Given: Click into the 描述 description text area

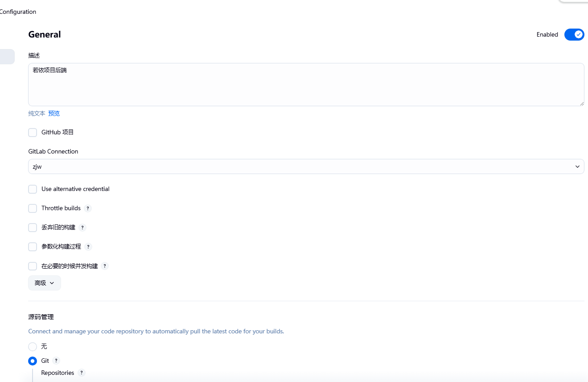Looking at the screenshot, I should 306,84.
